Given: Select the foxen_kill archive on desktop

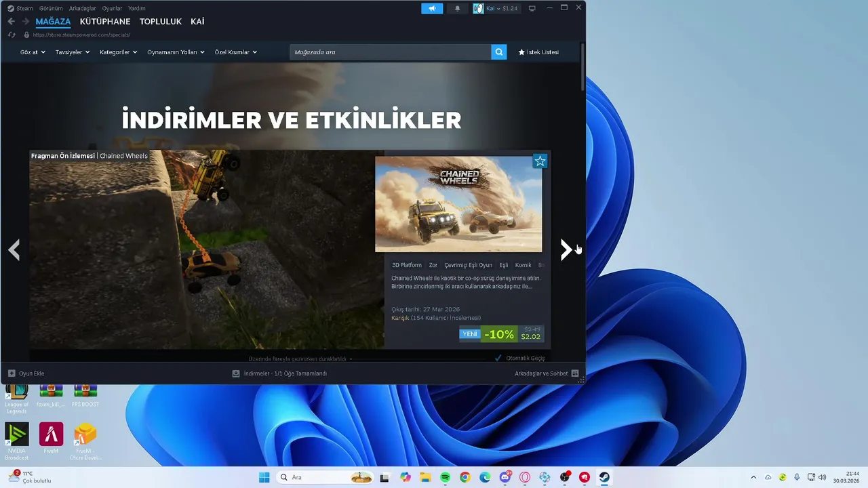Looking at the screenshot, I should [51, 396].
